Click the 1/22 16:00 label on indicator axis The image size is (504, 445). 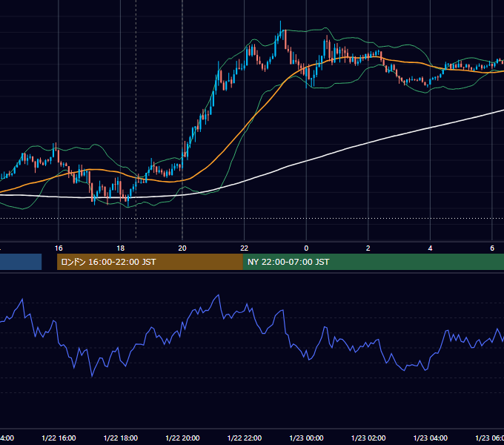pyautogui.click(x=59, y=438)
